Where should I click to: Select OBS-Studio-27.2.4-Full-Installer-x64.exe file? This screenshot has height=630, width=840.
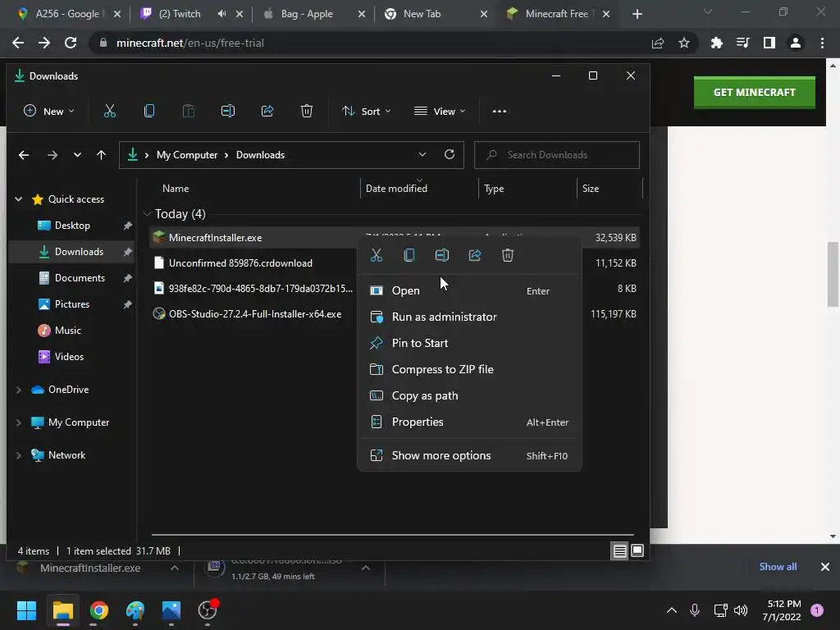click(394, 314)
